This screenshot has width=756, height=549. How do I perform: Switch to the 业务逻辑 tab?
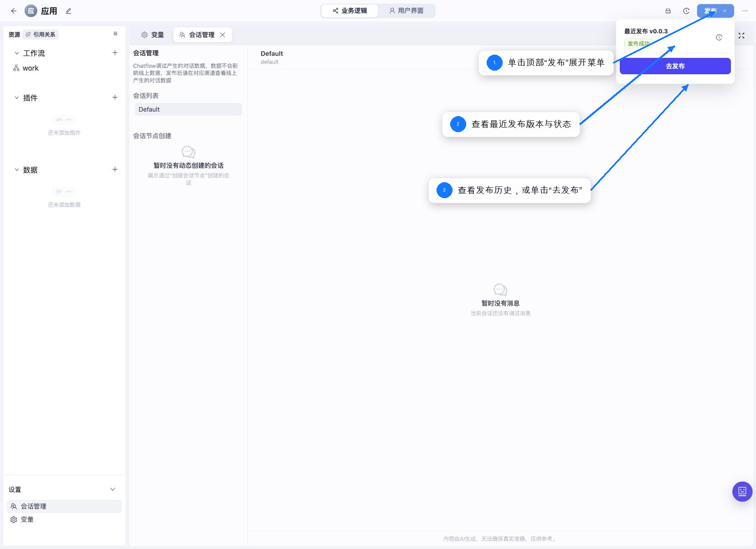coord(350,10)
